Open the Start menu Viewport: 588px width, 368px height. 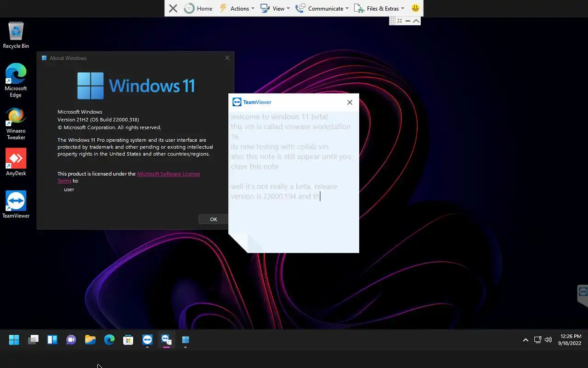14,340
